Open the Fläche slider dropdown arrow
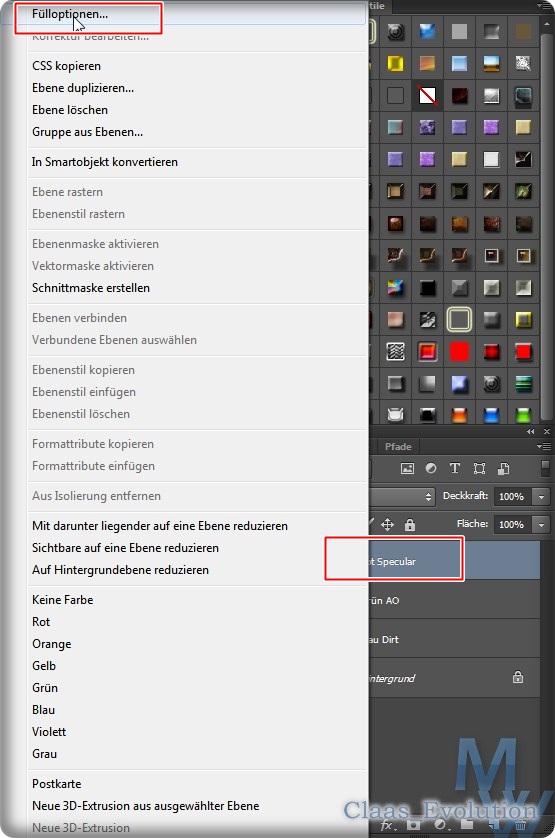This screenshot has height=838, width=555. click(x=541, y=525)
